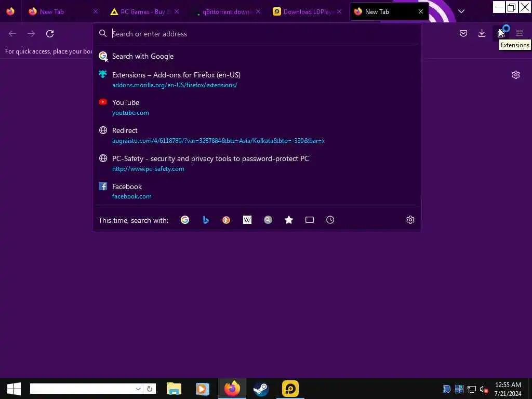This screenshot has width=532, height=399.
Task: Open Steam from the taskbar
Action: tap(261, 389)
